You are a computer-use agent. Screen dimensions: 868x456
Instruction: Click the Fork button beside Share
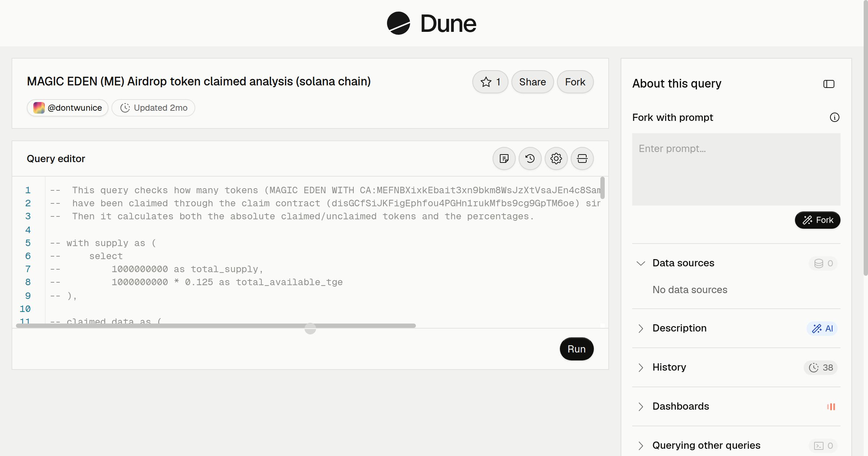(x=575, y=82)
